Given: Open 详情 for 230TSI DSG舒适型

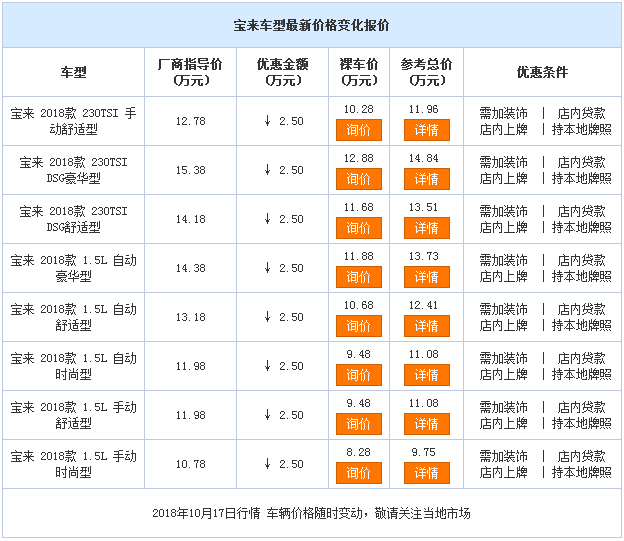Looking at the screenshot, I should (x=427, y=228).
